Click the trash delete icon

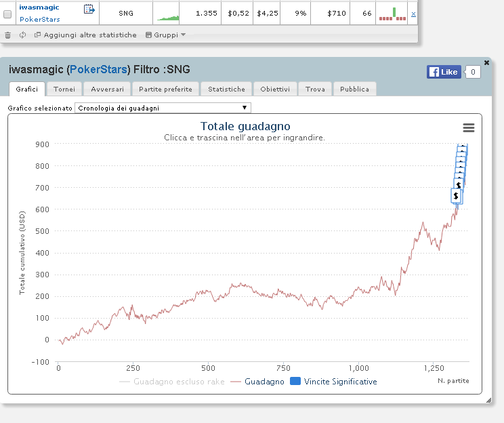tap(7, 35)
